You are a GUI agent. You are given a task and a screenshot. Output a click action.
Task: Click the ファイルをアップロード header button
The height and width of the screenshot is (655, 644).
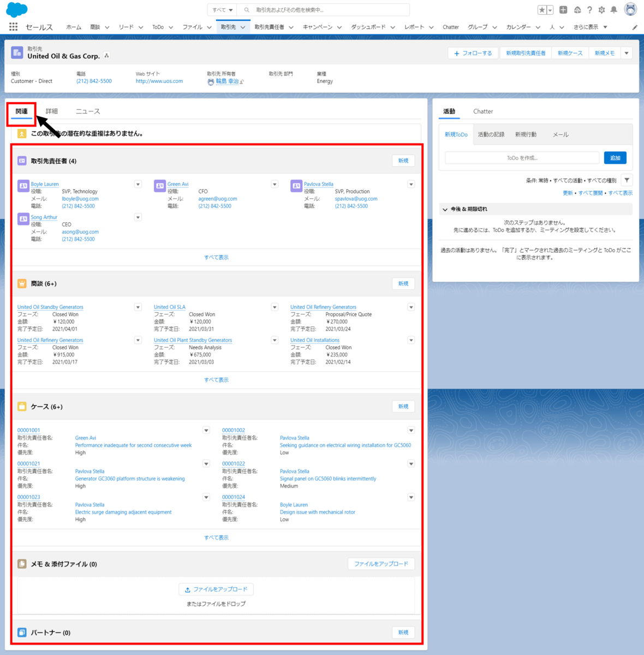(381, 564)
